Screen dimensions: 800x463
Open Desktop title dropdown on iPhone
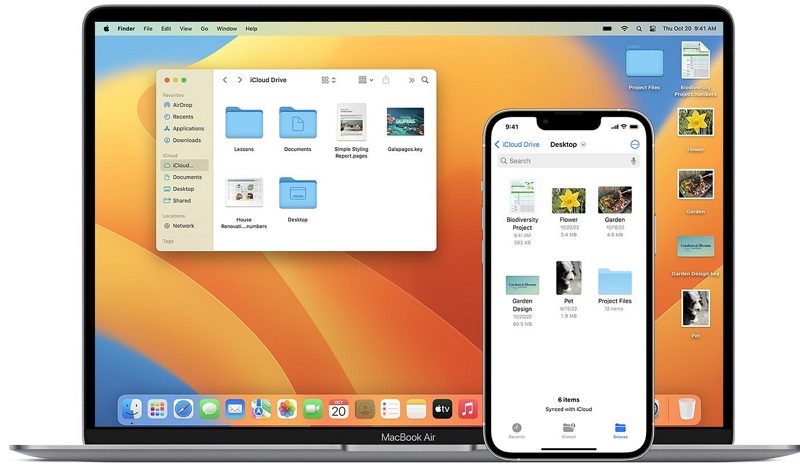pyautogui.click(x=583, y=144)
